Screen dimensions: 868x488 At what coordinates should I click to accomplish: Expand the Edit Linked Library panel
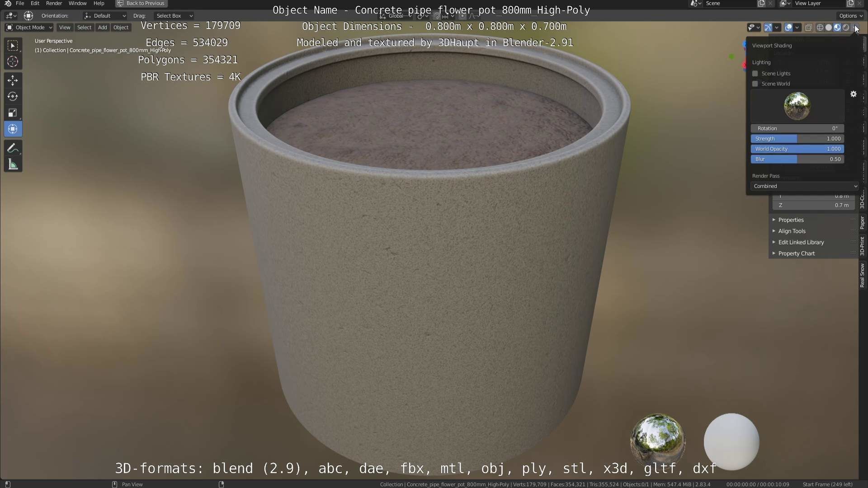pyautogui.click(x=813, y=242)
